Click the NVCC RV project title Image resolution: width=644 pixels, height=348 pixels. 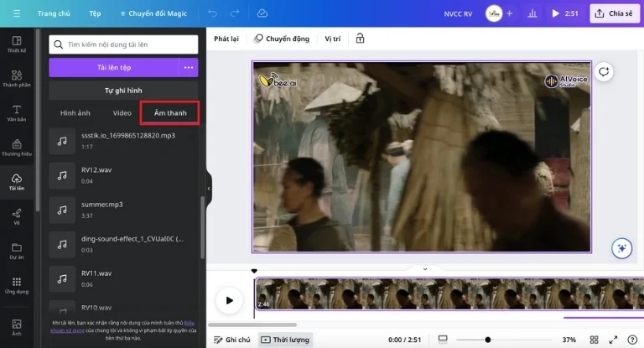pyautogui.click(x=458, y=13)
